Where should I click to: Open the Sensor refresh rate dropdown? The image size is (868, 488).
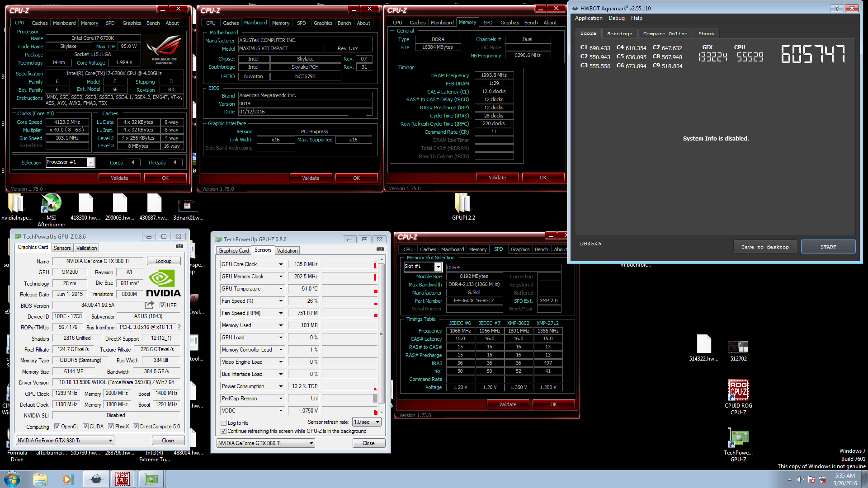coord(367,422)
